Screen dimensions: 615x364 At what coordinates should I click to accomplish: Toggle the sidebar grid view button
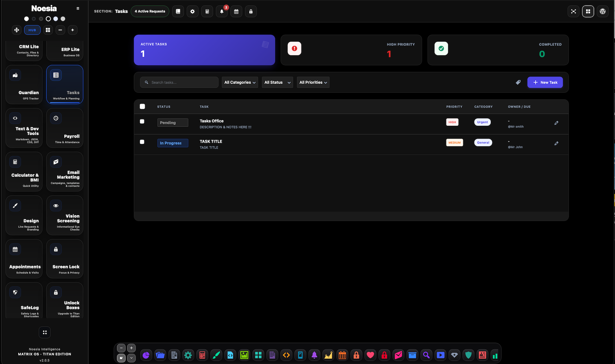[x=48, y=30]
